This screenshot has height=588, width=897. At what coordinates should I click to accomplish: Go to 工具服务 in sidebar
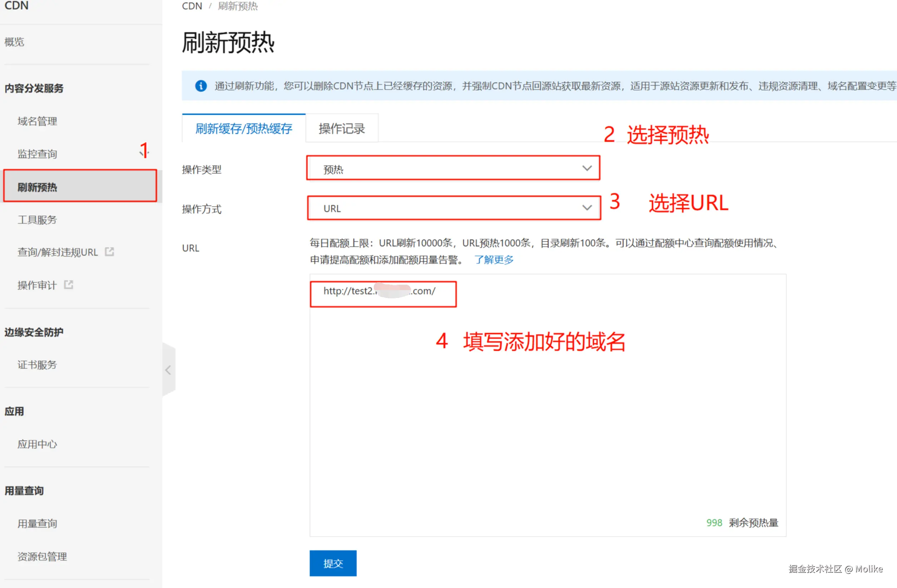[x=37, y=220]
